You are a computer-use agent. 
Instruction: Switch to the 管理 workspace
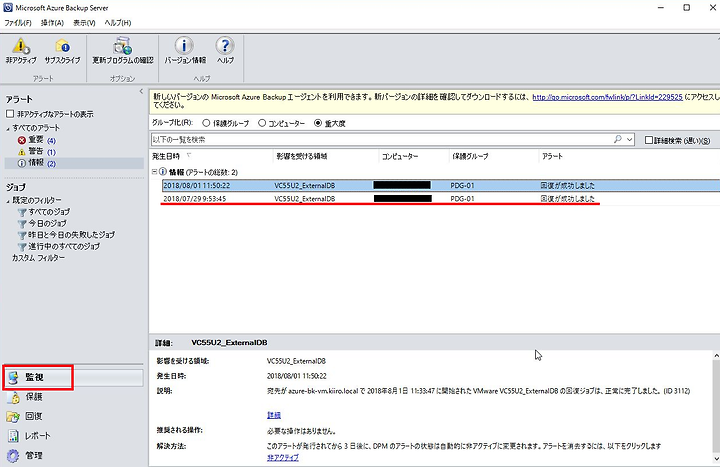click(25, 456)
